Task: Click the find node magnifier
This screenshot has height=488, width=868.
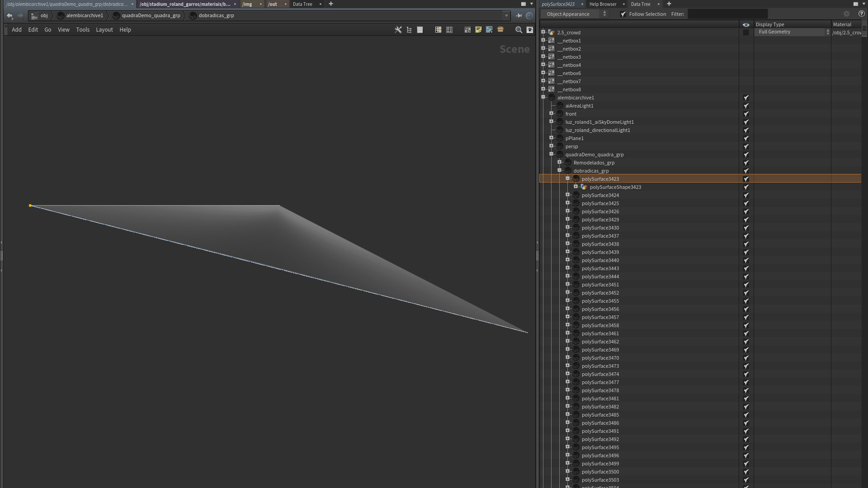Action: [x=519, y=30]
